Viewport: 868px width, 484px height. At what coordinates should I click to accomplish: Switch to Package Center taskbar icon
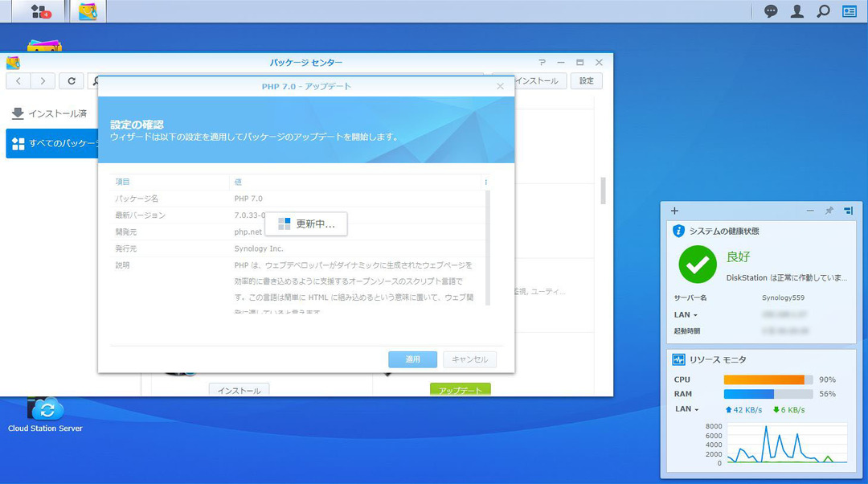pyautogui.click(x=88, y=11)
